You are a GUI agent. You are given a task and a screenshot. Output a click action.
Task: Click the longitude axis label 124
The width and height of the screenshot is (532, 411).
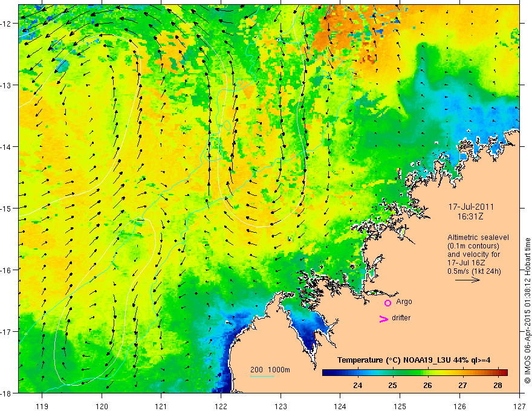[x=340, y=406]
